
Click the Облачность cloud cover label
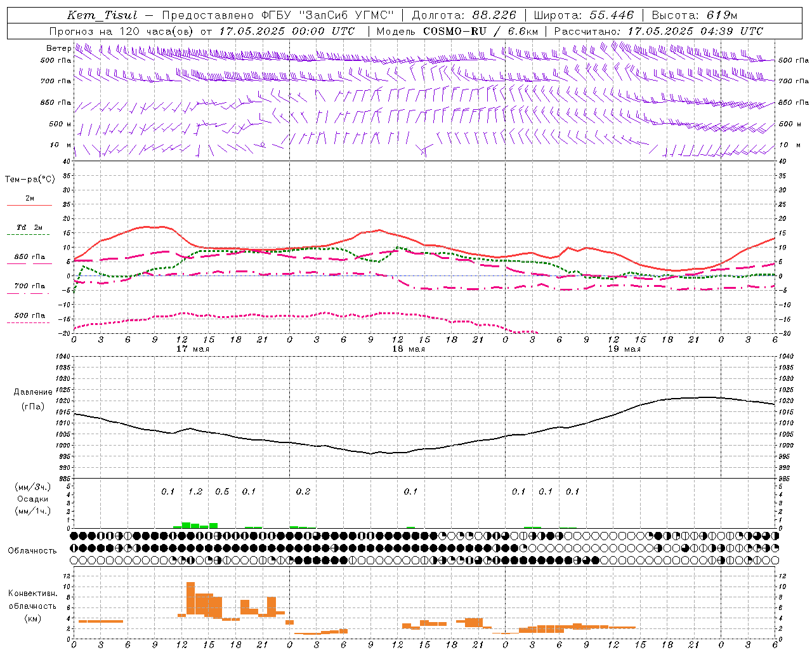32,551
